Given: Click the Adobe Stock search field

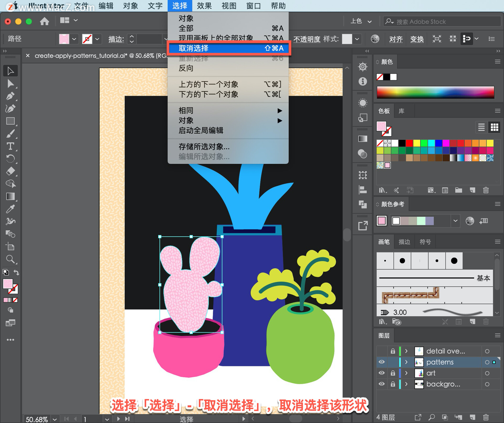Looking at the screenshot, I should point(444,22).
